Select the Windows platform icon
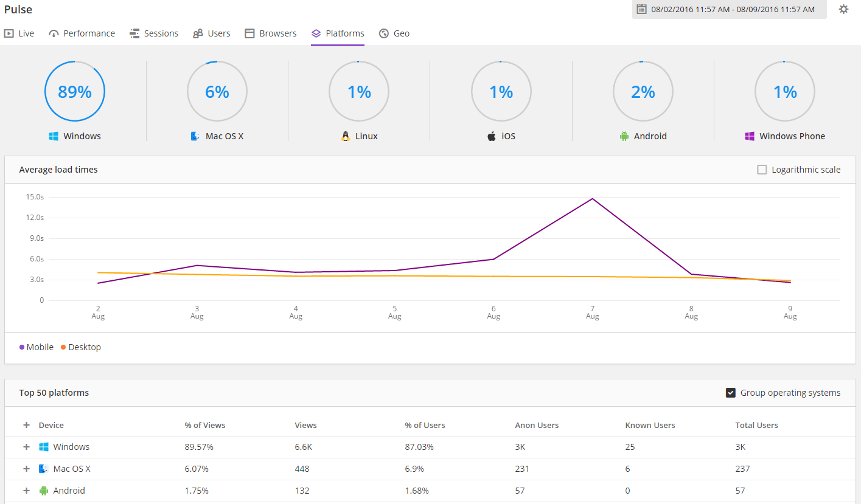 pos(54,136)
